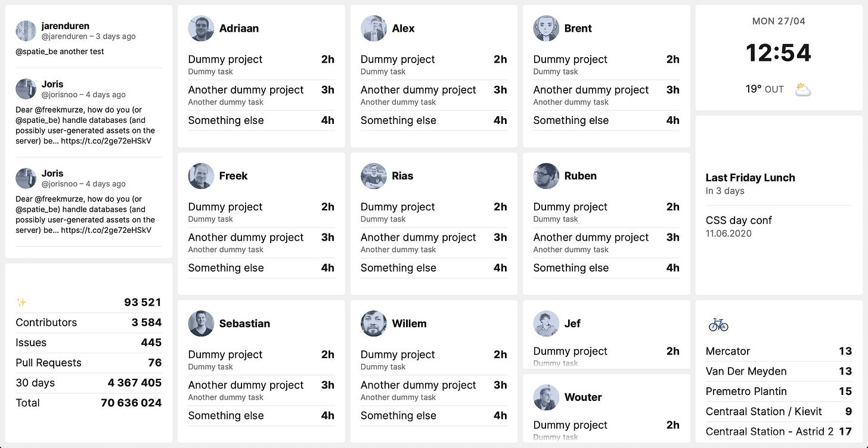
Task: Click Wouter's name heading
Action: [x=583, y=397]
